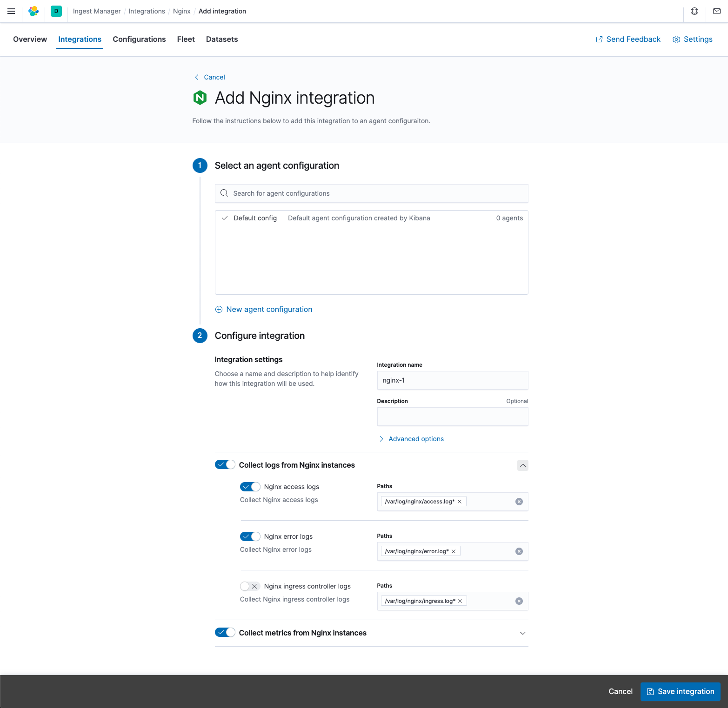Open the error logs Paths combo box
728x708 pixels.
453,551
